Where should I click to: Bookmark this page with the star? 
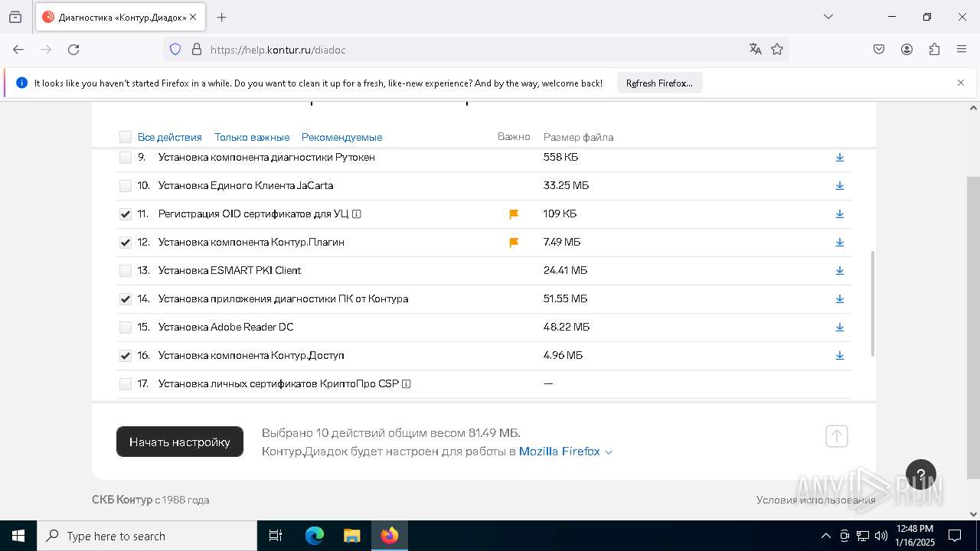point(777,50)
